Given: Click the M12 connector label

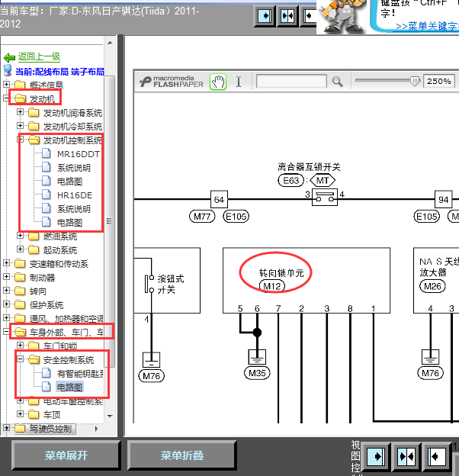Looking at the screenshot, I should pos(272,286).
